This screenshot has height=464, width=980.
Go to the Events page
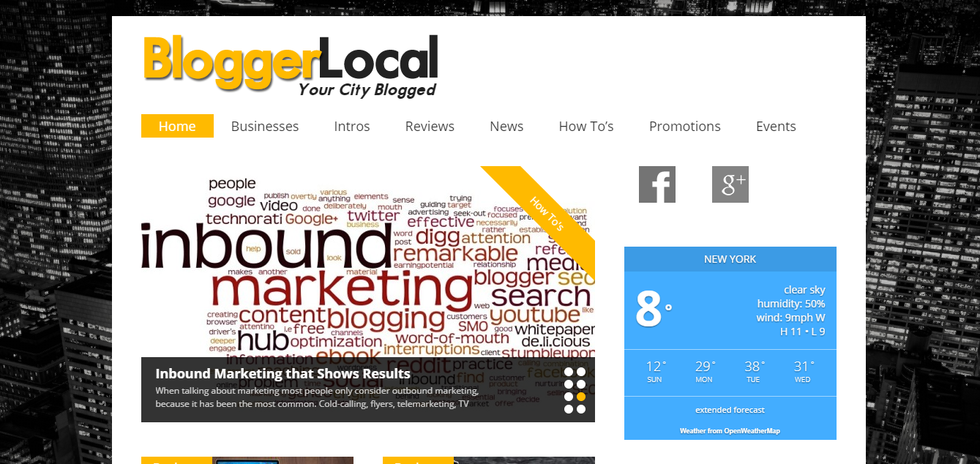(x=776, y=126)
